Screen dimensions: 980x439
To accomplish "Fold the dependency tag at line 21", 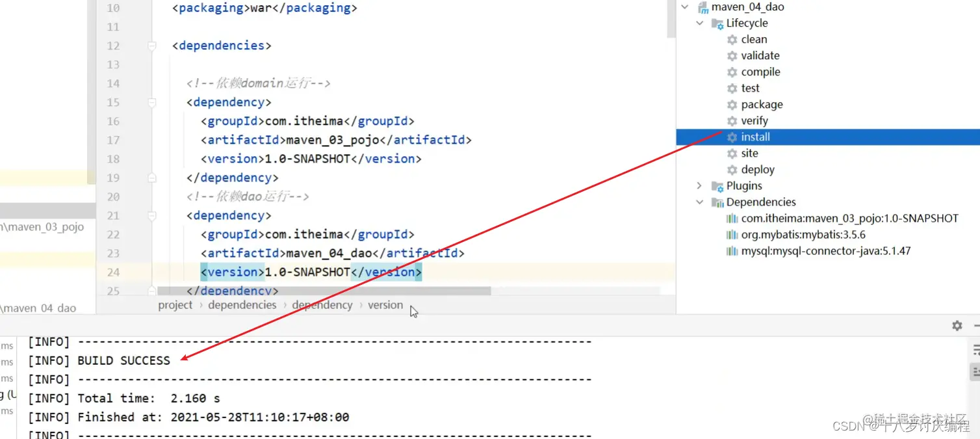I will 152,215.
